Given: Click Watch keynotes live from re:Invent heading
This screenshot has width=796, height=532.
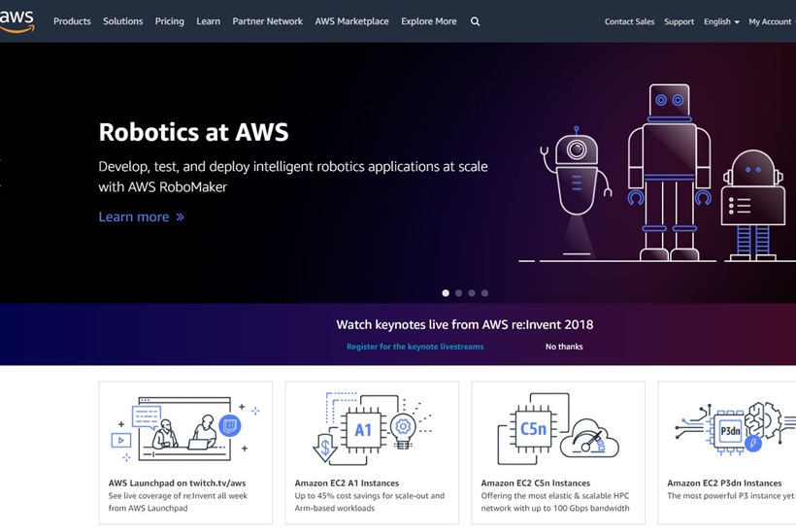Looking at the screenshot, I should (465, 324).
